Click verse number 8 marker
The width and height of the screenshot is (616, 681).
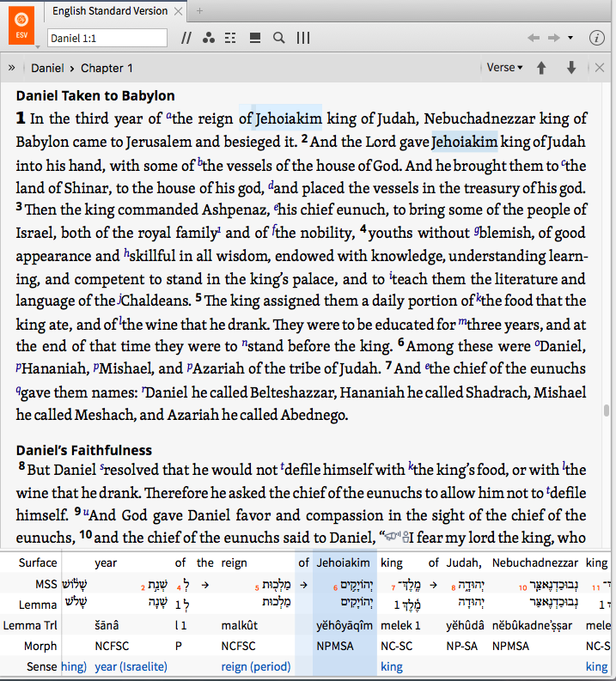21,466
